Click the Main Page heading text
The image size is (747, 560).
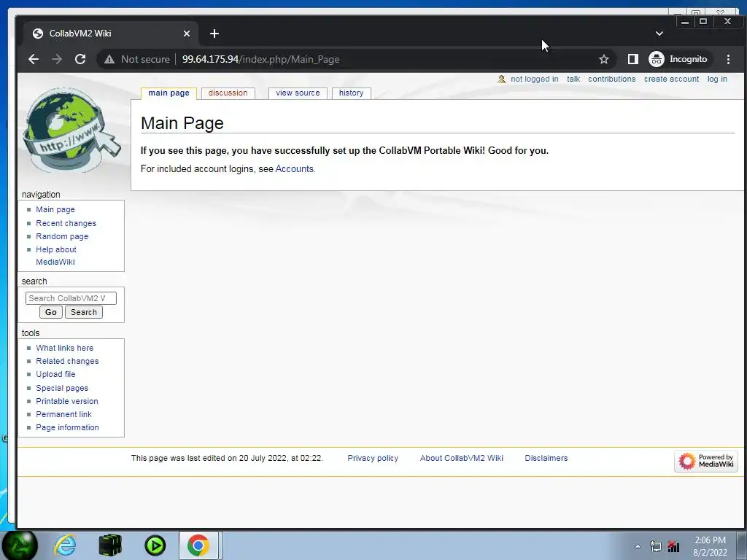click(182, 123)
